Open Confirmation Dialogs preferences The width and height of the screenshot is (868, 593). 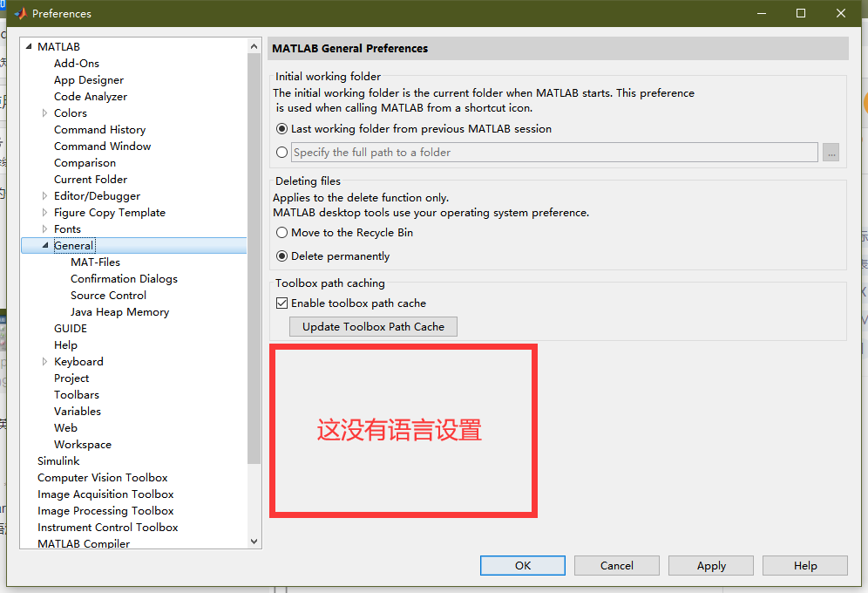pyautogui.click(x=124, y=278)
